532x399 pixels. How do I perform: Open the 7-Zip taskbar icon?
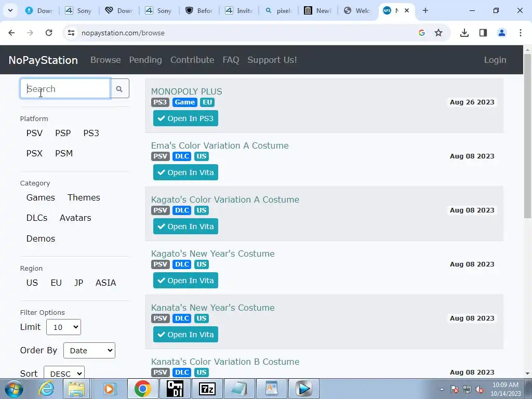207,389
